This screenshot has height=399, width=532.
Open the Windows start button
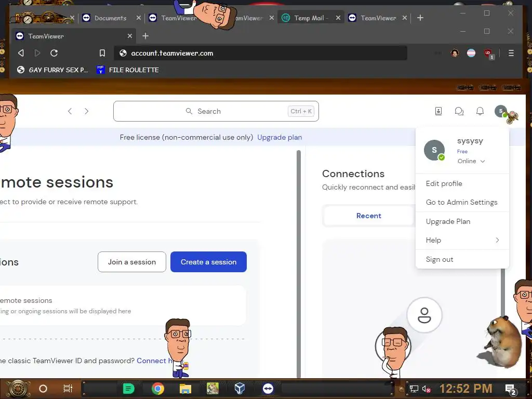pos(18,389)
